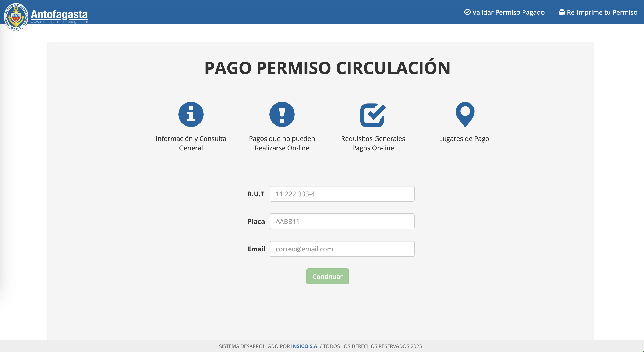Click inside the R.U.T input field

(342, 194)
